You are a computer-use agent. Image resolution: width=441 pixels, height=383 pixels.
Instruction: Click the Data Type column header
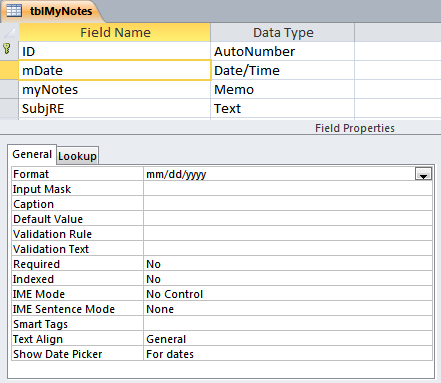point(283,32)
